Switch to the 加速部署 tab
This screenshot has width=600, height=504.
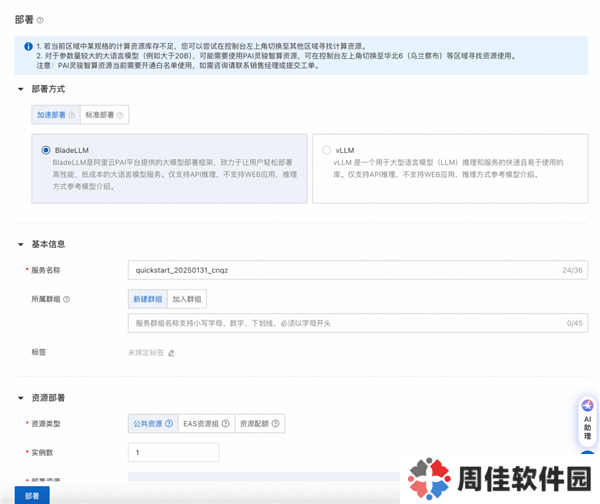pyautogui.click(x=56, y=115)
